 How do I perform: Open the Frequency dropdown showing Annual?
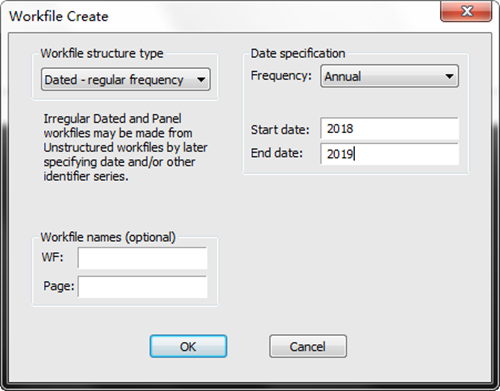(x=389, y=76)
